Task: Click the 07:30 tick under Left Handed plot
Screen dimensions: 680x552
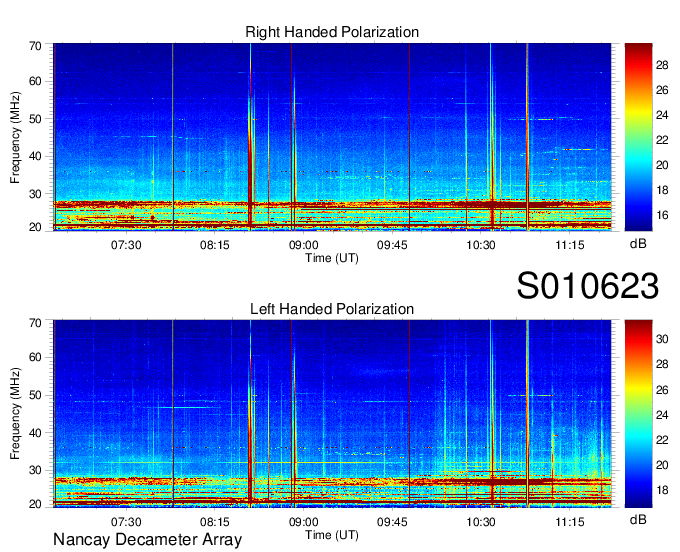Action: pyautogui.click(x=126, y=522)
